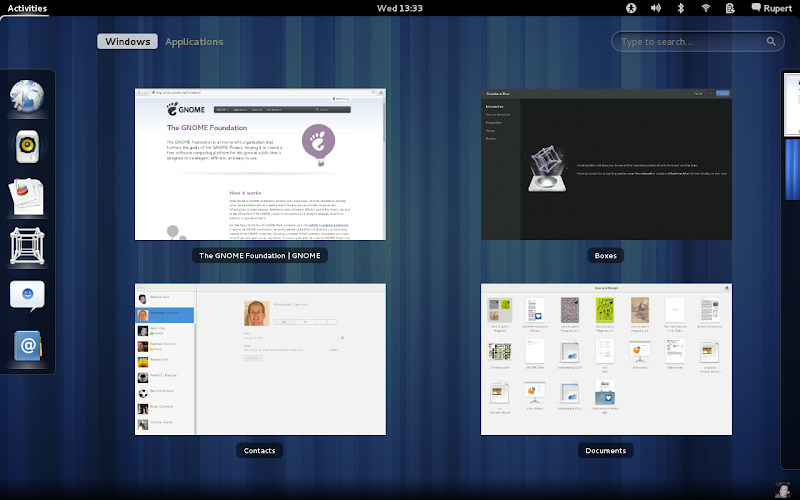Select the Boxes window thumbnail
This screenshot has width=800, height=500.
click(x=606, y=164)
